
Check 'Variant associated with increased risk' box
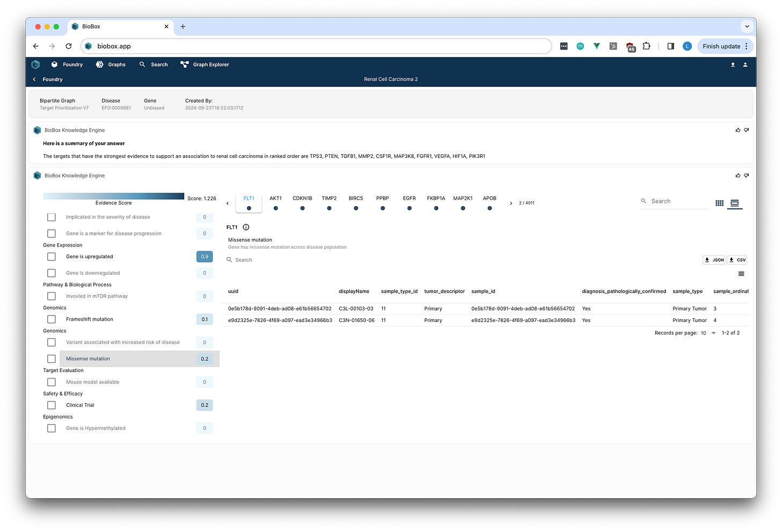[52, 342]
